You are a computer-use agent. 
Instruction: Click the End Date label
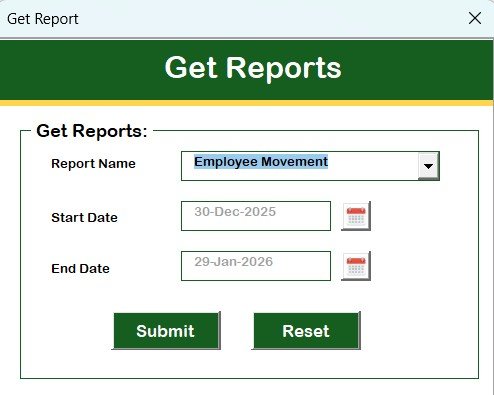[x=80, y=269]
